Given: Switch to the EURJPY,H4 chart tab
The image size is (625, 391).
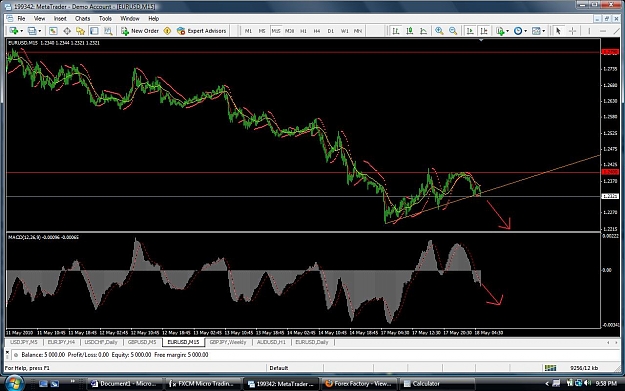Looking at the screenshot, I should 61,342.
